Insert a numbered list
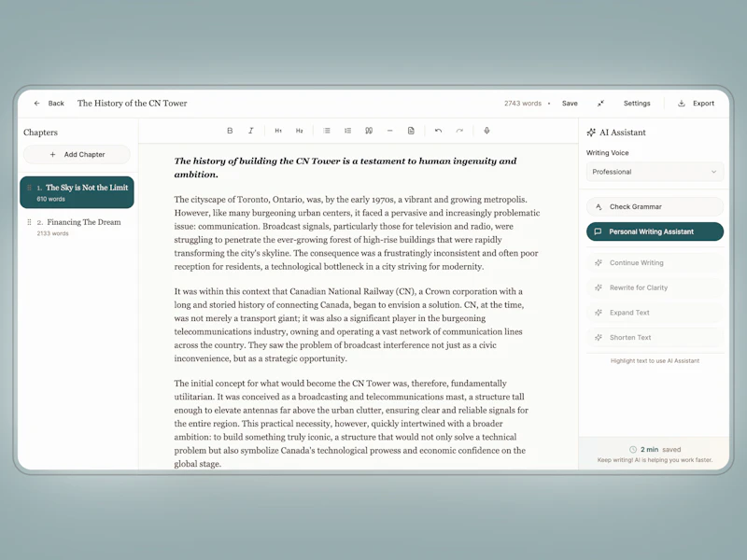Image resolution: width=747 pixels, height=560 pixels. tap(347, 131)
